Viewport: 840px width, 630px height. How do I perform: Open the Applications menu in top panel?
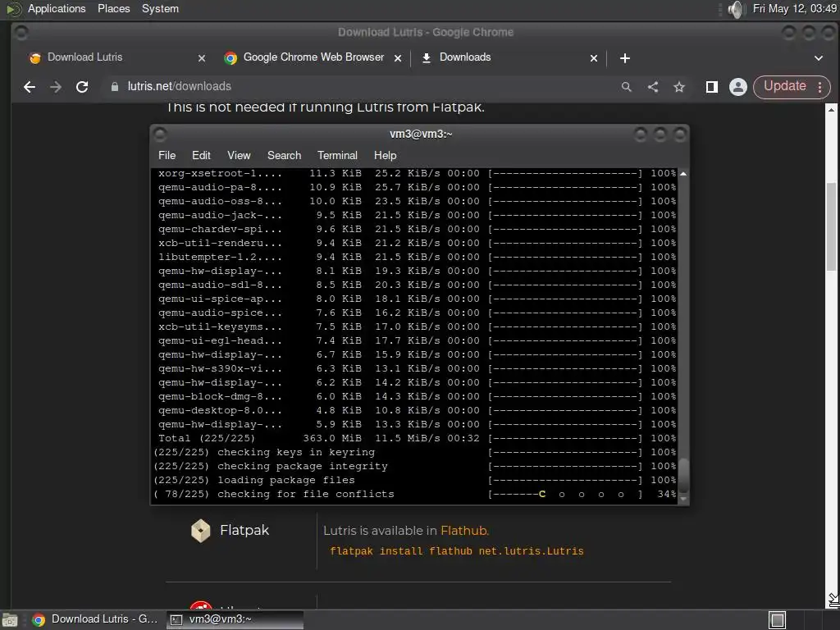click(57, 8)
